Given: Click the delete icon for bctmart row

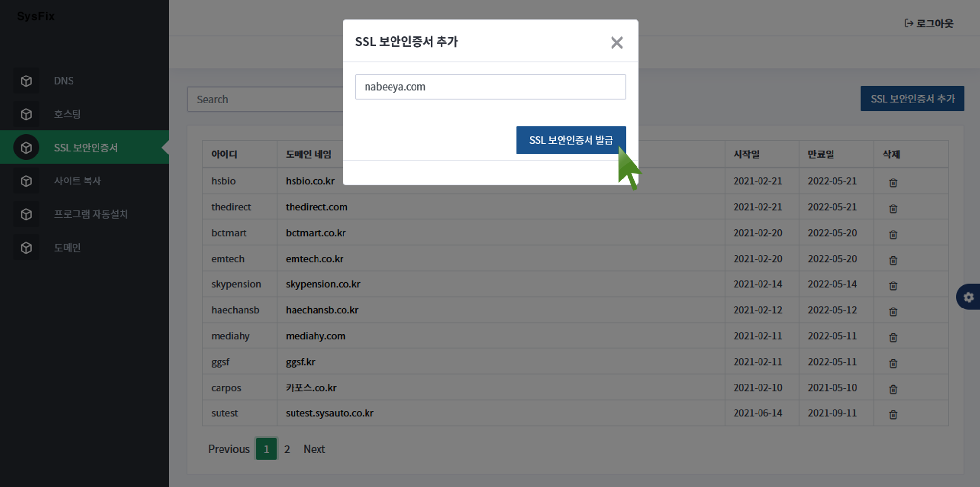Looking at the screenshot, I should (x=893, y=234).
